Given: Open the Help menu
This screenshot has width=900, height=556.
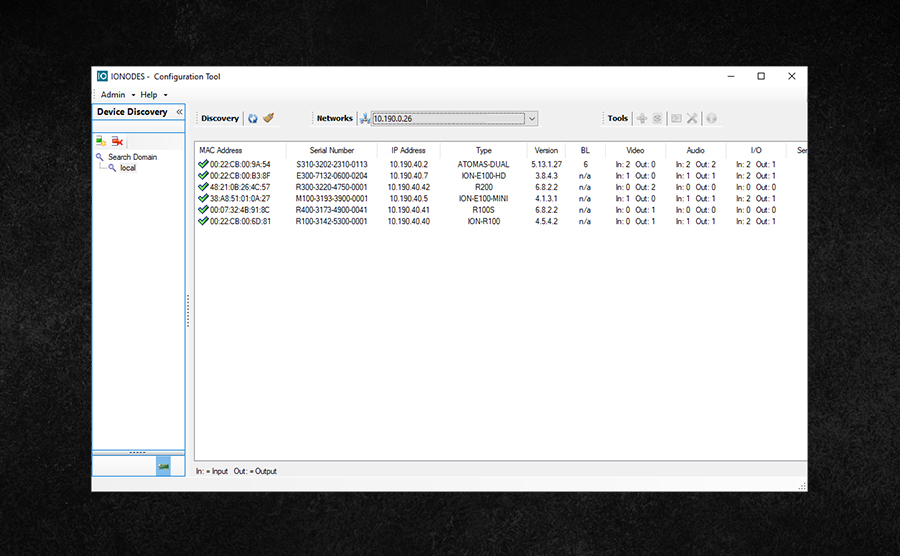Looking at the screenshot, I should pyautogui.click(x=152, y=95).
